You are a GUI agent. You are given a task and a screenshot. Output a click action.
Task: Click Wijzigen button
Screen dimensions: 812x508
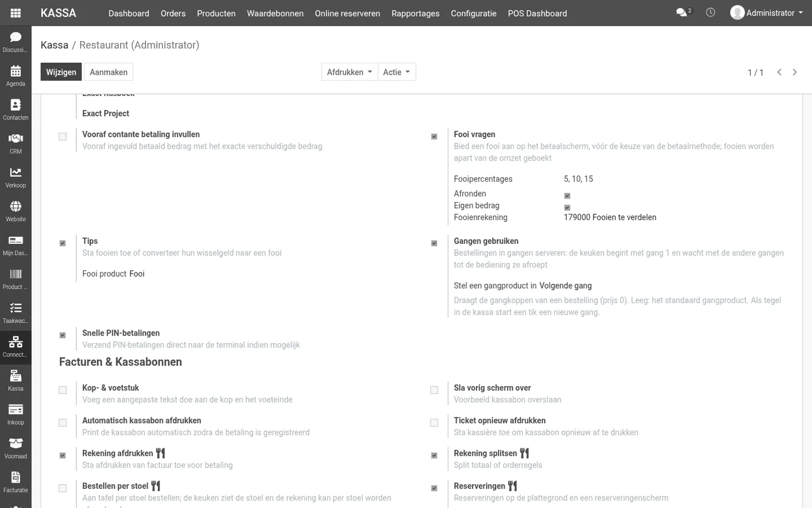[x=61, y=72]
